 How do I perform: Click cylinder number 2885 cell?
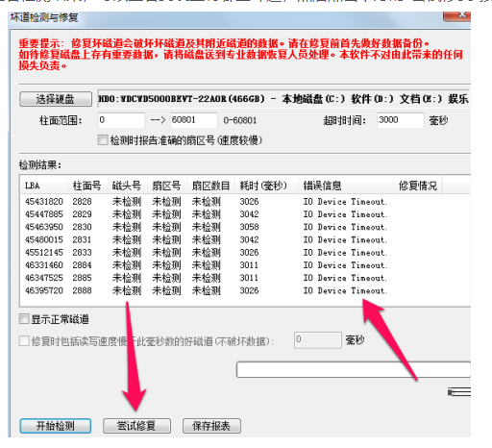[82, 278]
